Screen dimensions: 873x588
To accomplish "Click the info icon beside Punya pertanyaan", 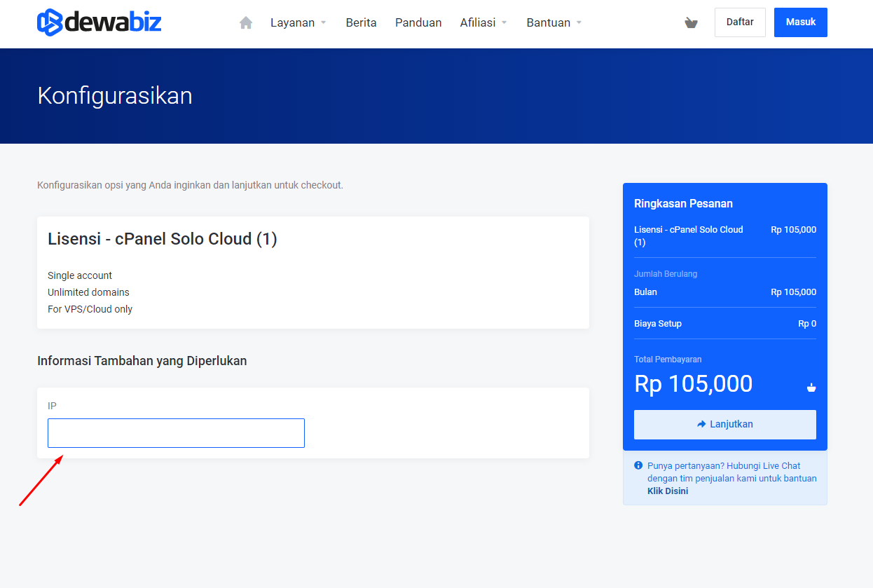I will pos(638,465).
